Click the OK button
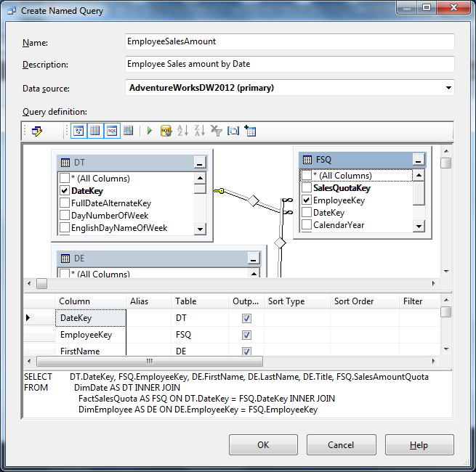476x472 pixels. click(263, 444)
